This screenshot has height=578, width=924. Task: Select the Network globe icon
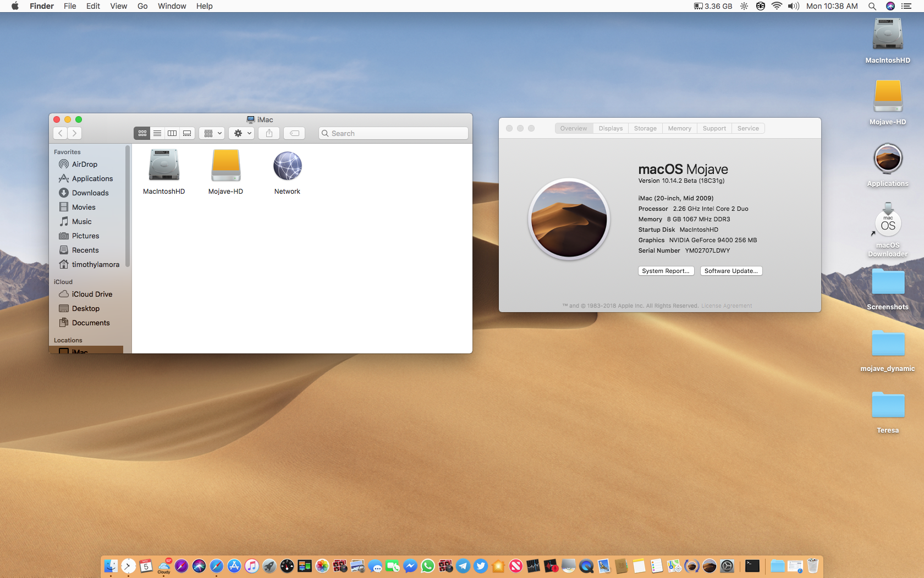287,166
